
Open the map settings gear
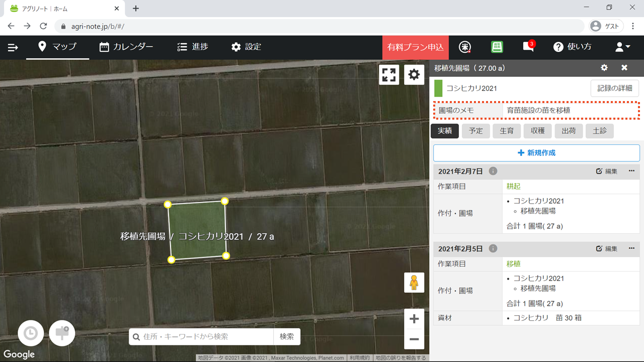pyautogui.click(x=414, y=75)
